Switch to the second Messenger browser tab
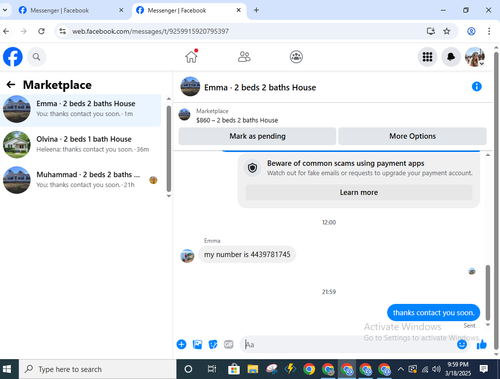The width and height of the screenshot is (500, 379). click(x=189, y=10)
